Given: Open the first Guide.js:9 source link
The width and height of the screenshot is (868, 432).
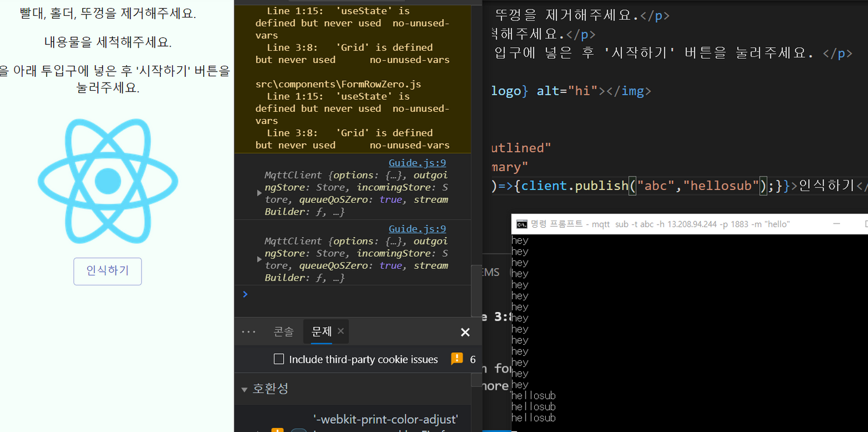Looking at the screenshot, I should click(417, 163).
